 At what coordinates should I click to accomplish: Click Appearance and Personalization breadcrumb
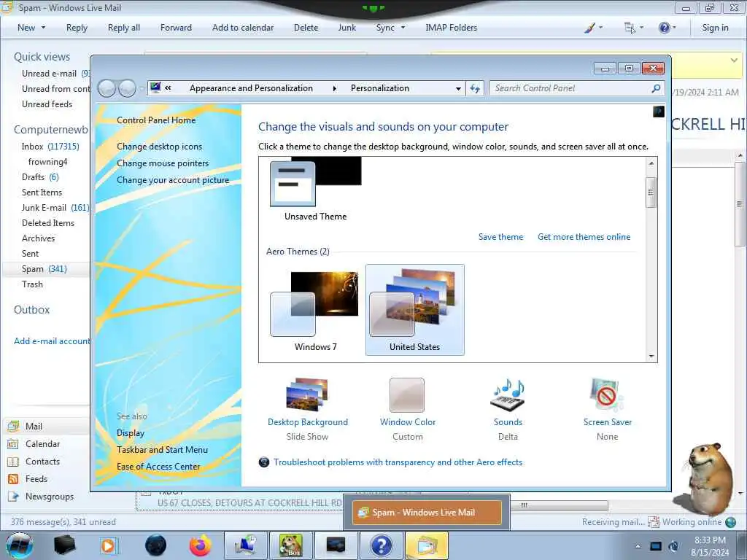point(251,88)
